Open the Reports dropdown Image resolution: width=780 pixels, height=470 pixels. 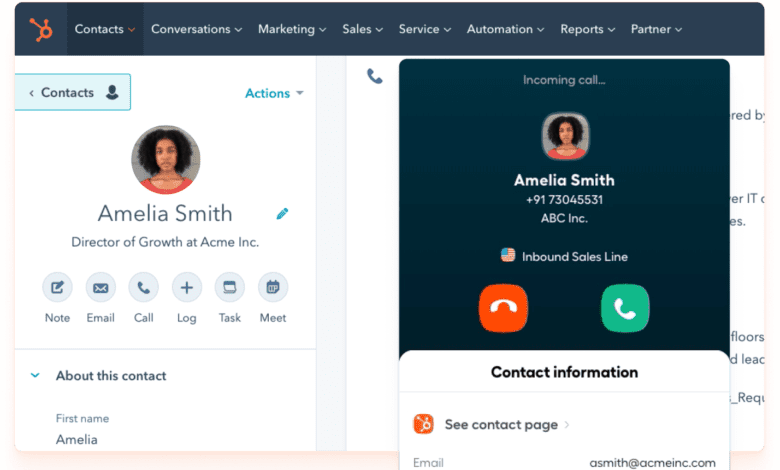(587, 29)
